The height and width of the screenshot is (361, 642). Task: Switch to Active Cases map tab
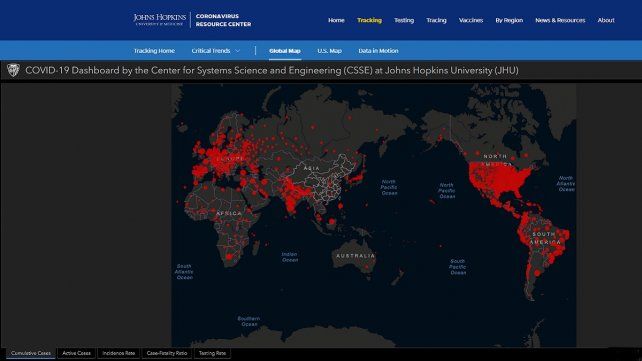coord(77,353)
